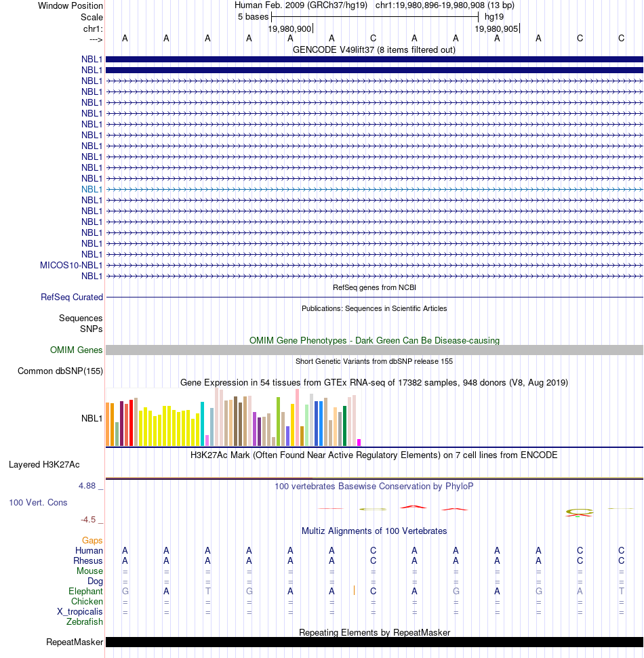
Task: Click 'Repeating Elements by RepeatMasker' title
Action: 374,632
